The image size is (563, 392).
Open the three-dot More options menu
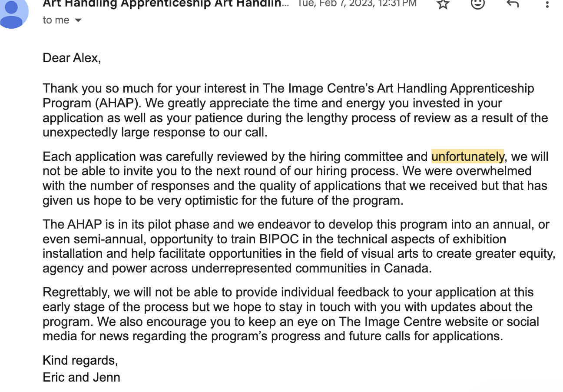point(546,4)
